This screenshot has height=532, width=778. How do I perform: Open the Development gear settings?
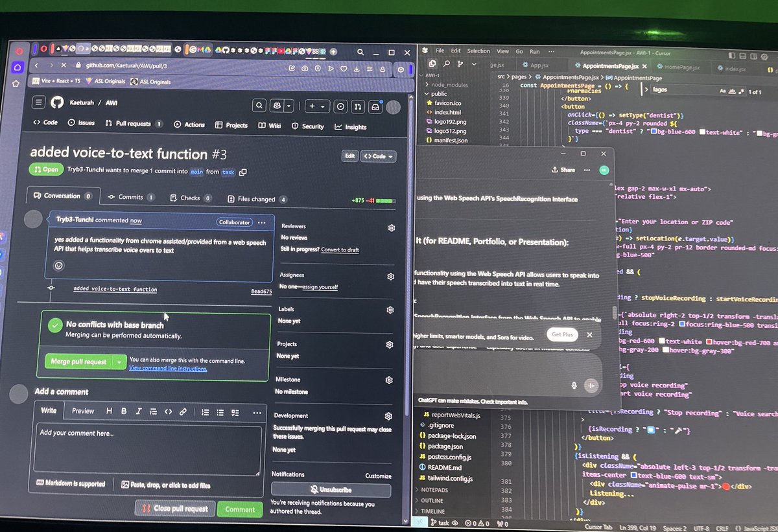[388, 416]
